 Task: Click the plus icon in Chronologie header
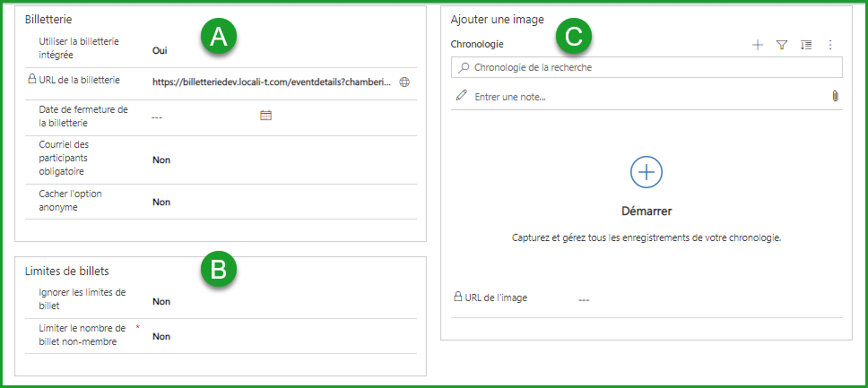click(x=758, y=45)
